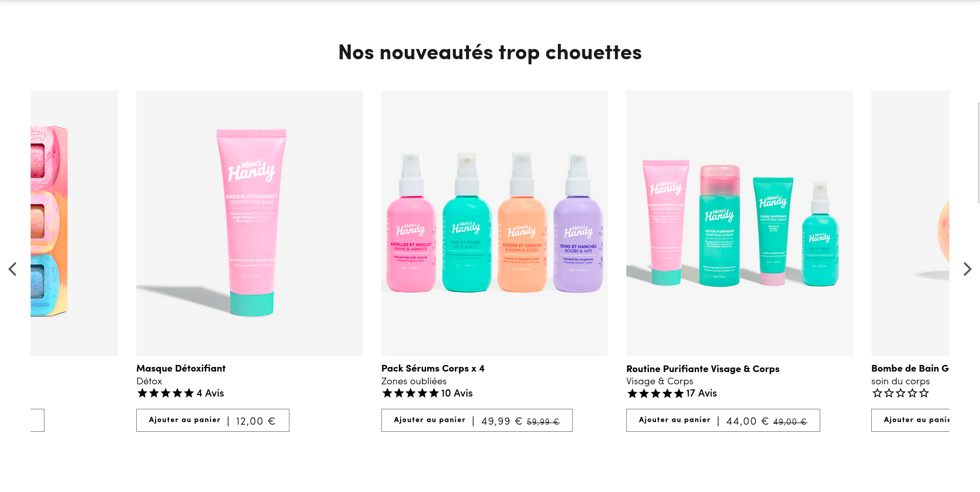
Task: View the pink detox mask tube image
Action: (x=250, y=223)
